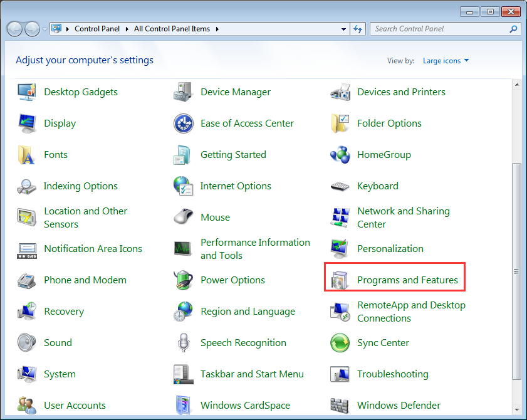Click the Device Manager icon
Image resolution: width=527 pixels, height=420 pixels.
click(183, 92)
